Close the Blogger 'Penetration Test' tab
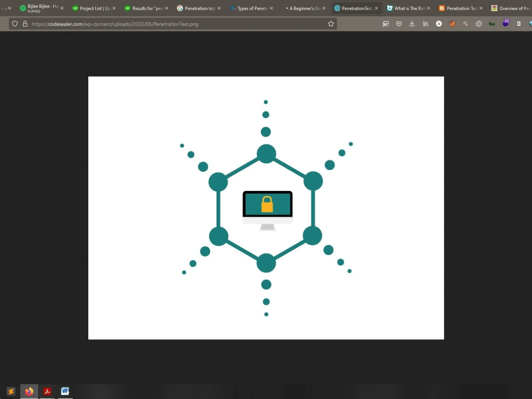This screenshot has width=532, height=399. 481,8
